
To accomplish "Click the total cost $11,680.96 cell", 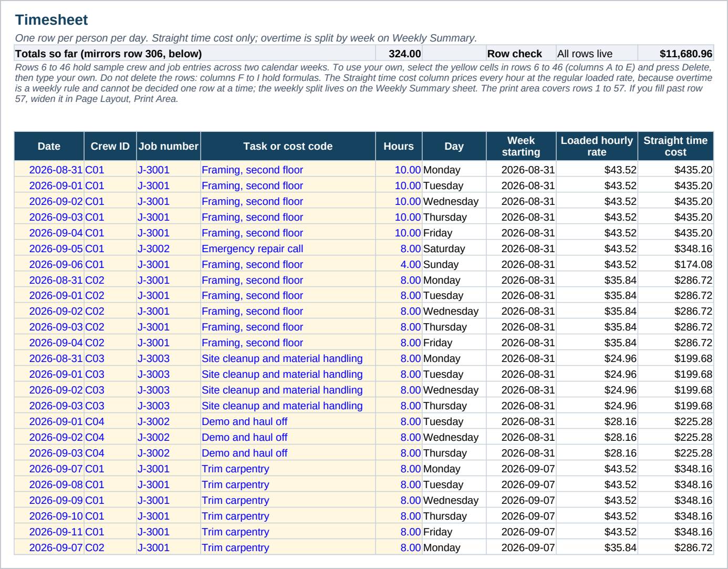I will point(675,54).
